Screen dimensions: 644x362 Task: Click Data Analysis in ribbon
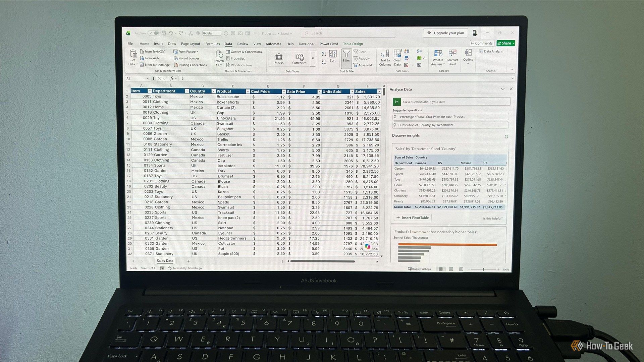(x=491, y=52)
